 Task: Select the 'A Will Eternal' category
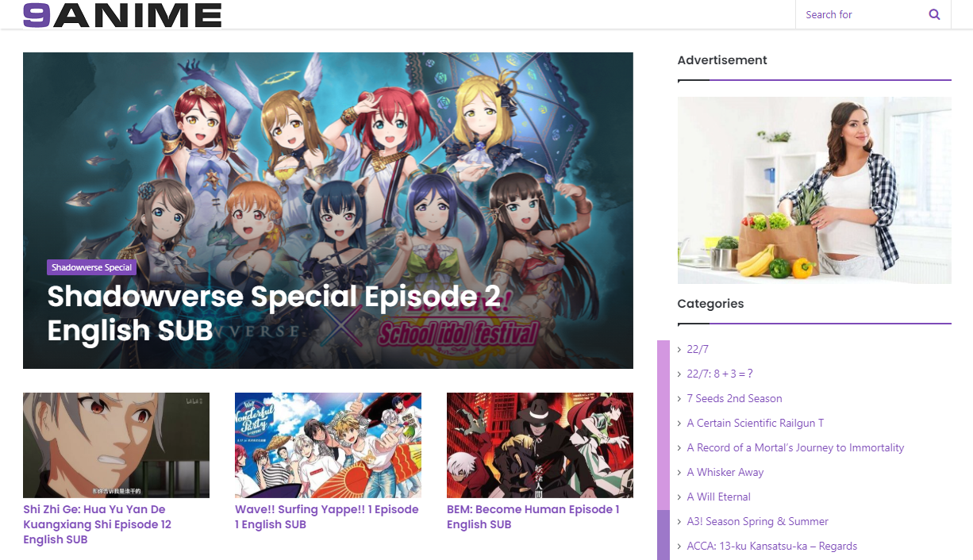point(719,497)
